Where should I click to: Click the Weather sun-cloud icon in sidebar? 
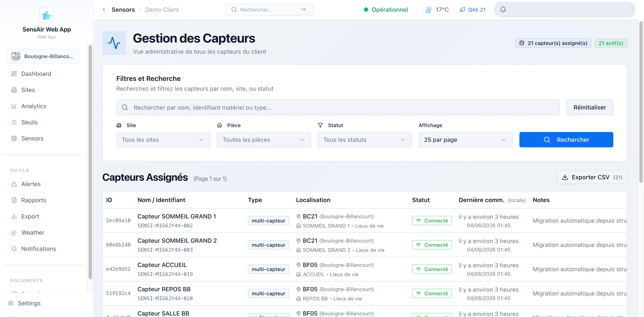tap(14, 232)
